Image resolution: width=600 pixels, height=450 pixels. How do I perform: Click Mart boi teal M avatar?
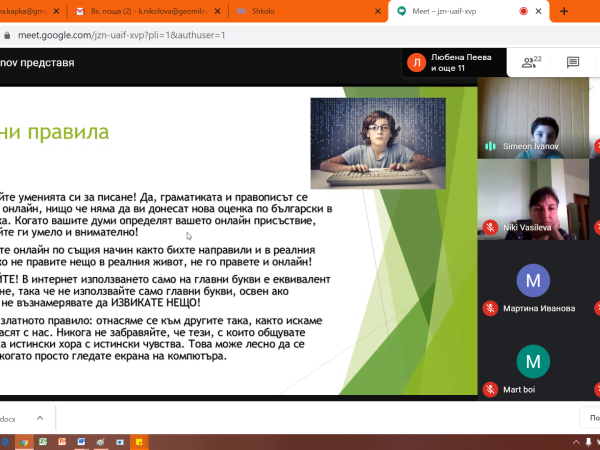pos(533,361)
